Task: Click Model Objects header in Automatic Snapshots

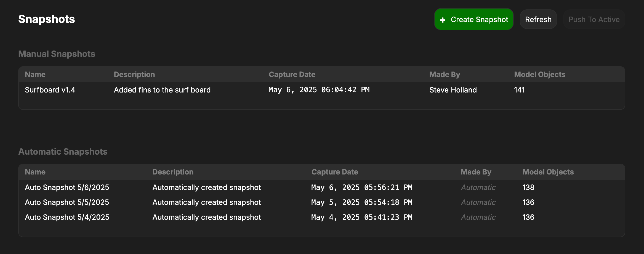Action: tap(548, 172)
